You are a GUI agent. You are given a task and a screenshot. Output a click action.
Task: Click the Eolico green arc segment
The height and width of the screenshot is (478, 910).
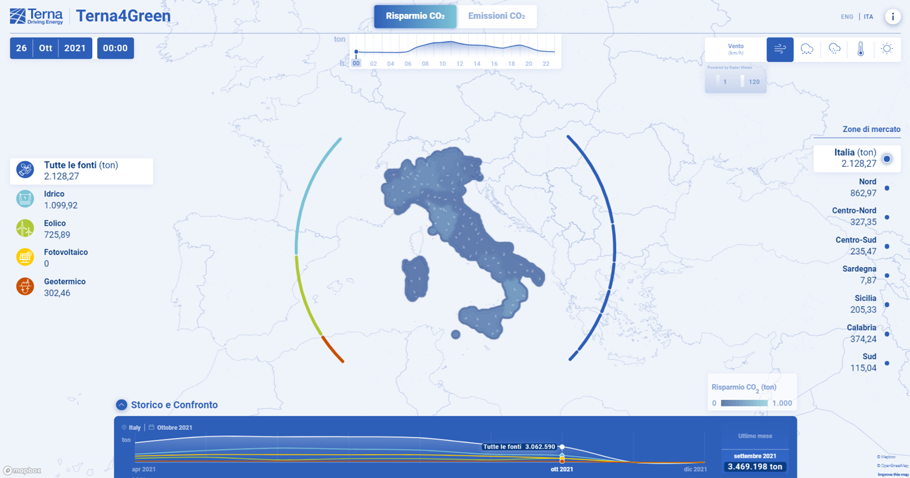(305, 298)
